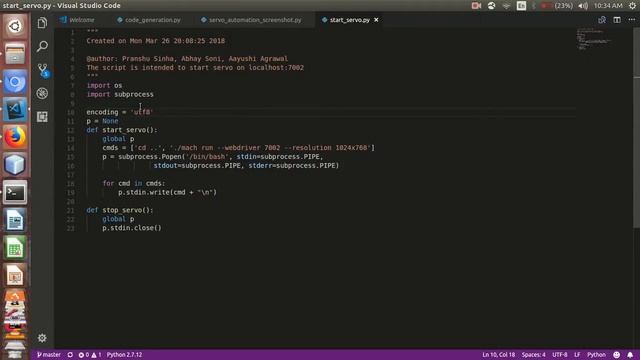This screenshot has height=360, width=640.
Task: Click the screen recording indicator in top panel
Action: (476, 6)
